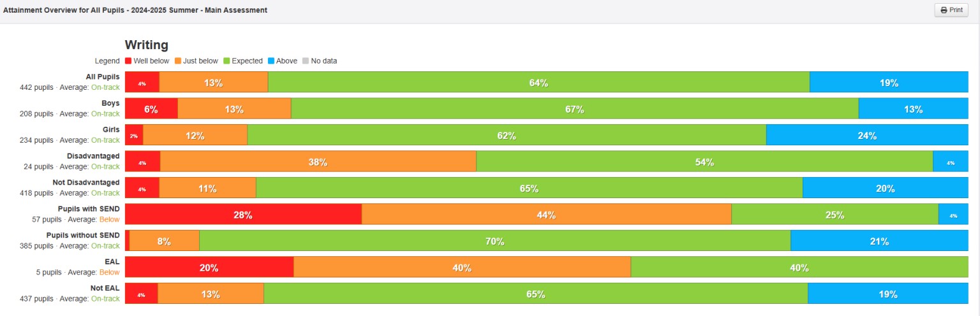Click the Writing chart heading

tap(146, 45)
